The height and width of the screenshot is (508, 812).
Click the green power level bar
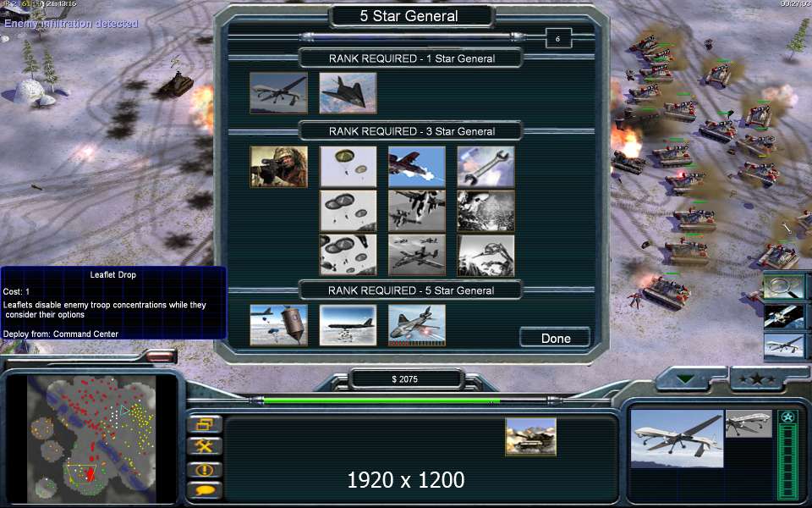[x=381, y=400]
